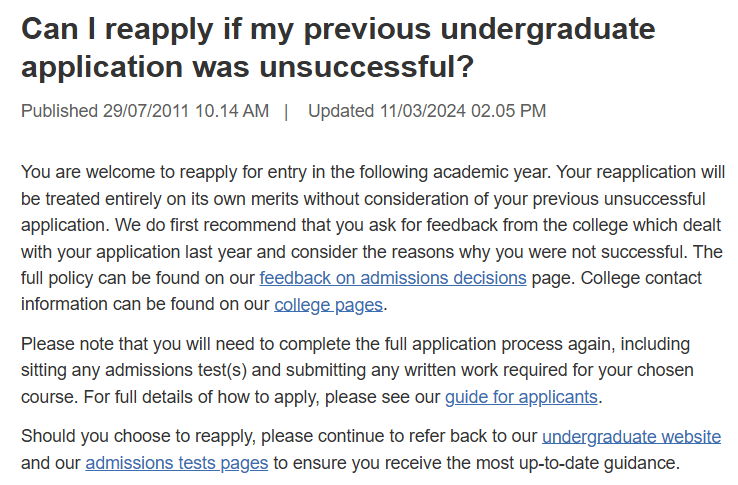
Task: Open the "feedback on admissions decisions" link
Action: (392, 277)
